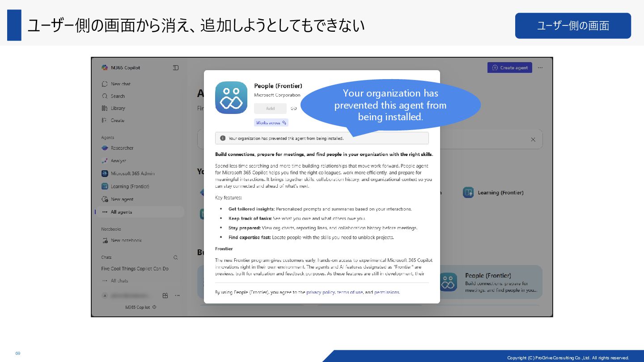Click New agent in the sidebar
644x362 pixels.
(x=118, y=199)
